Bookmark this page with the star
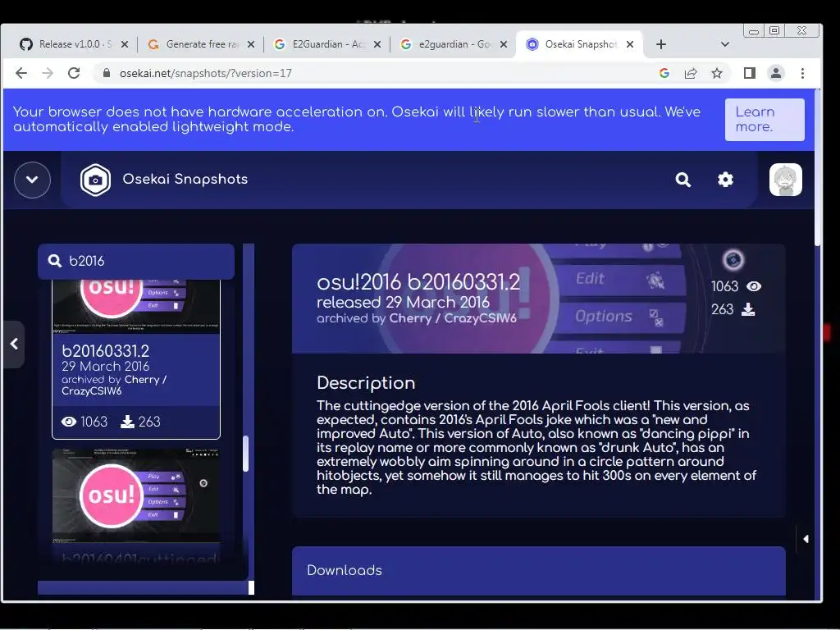Viewport: 840px width, 630px height. pos(717,73)
